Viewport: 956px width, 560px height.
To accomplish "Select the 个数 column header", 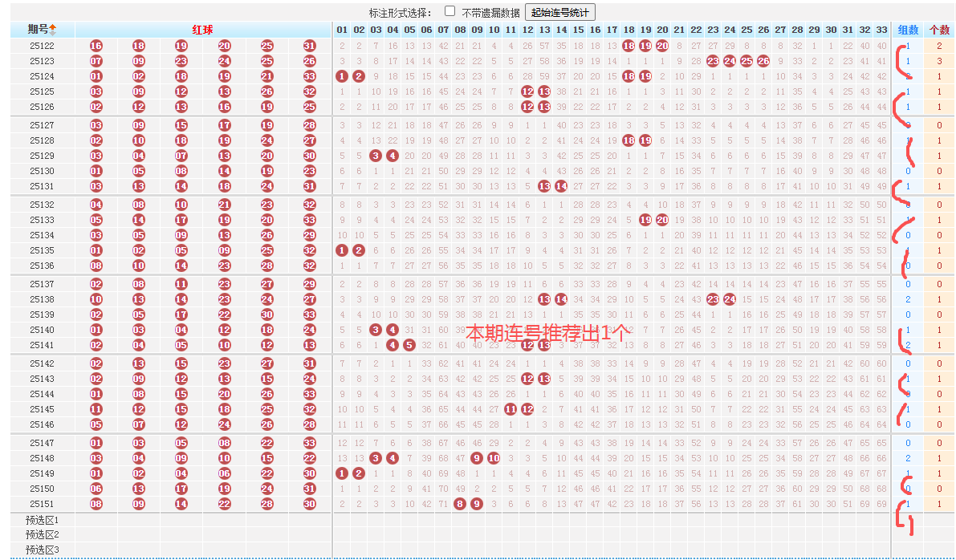I will [x=939, y=29].
